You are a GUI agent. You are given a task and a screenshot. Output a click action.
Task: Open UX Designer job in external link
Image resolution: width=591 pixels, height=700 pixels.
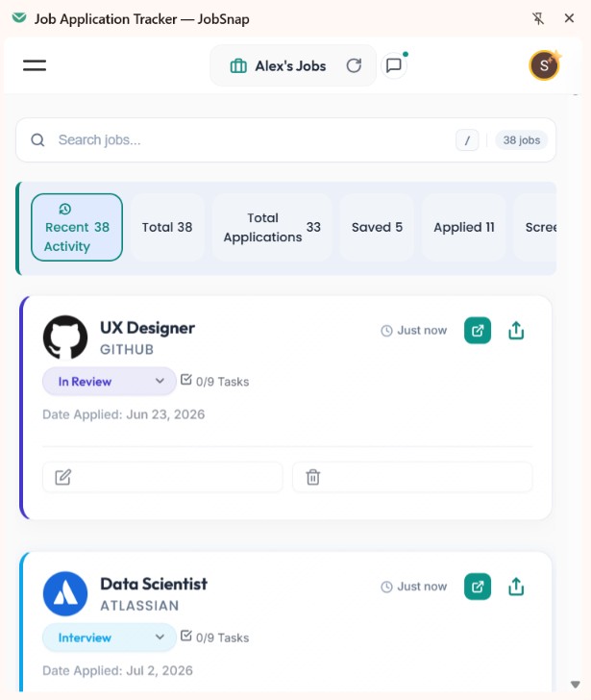pyautogui.click(x=478, y=331)
